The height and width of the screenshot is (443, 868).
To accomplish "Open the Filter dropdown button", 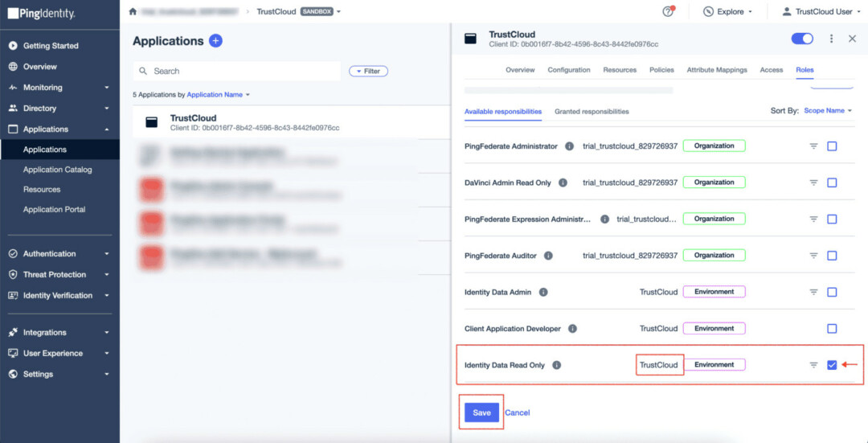I will [x=368, y=71].
